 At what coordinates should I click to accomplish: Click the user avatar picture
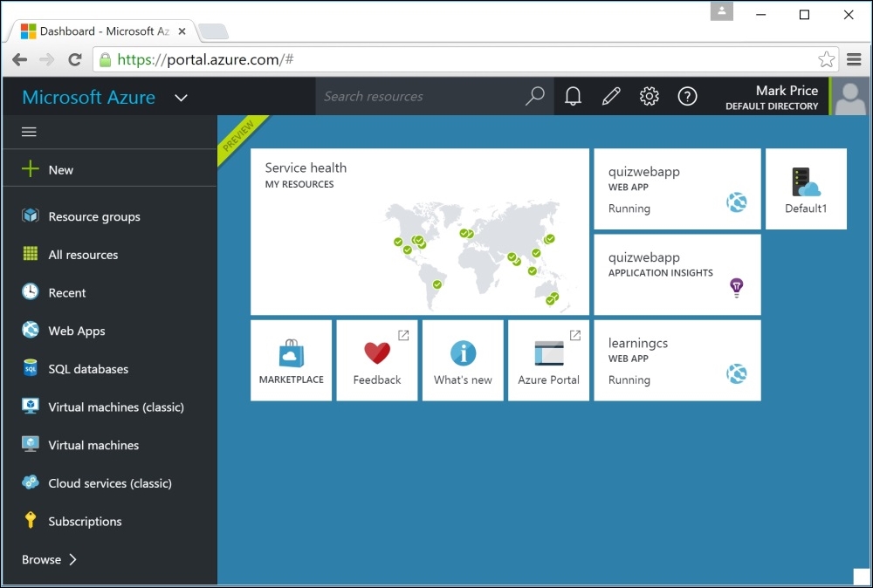point(850,96)
